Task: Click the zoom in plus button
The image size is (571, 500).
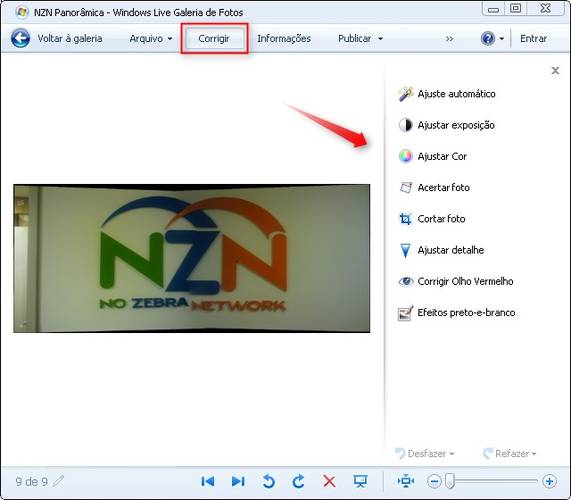Action: pos(549,481)
